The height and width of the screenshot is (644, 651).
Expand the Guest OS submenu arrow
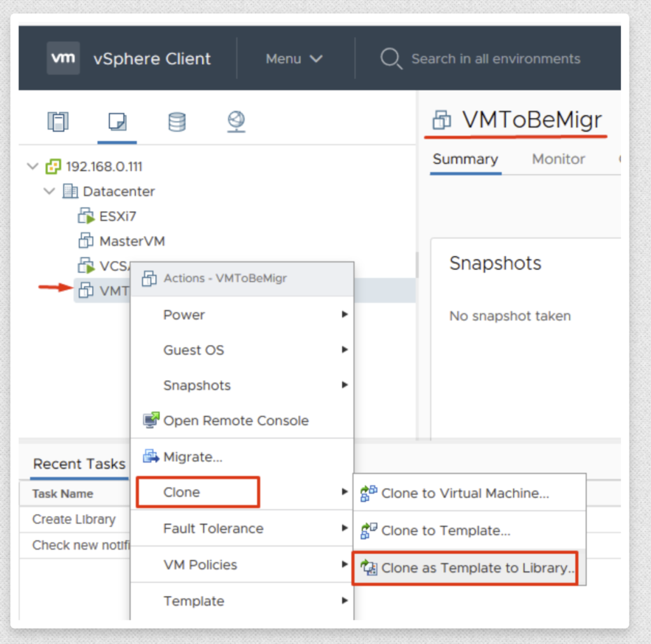(345, 350)
